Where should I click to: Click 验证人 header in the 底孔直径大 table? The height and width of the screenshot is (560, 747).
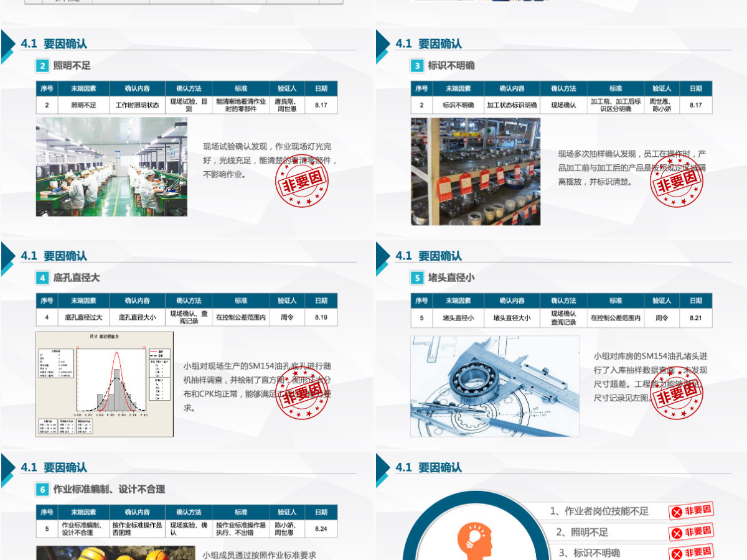tap(286, 301)
